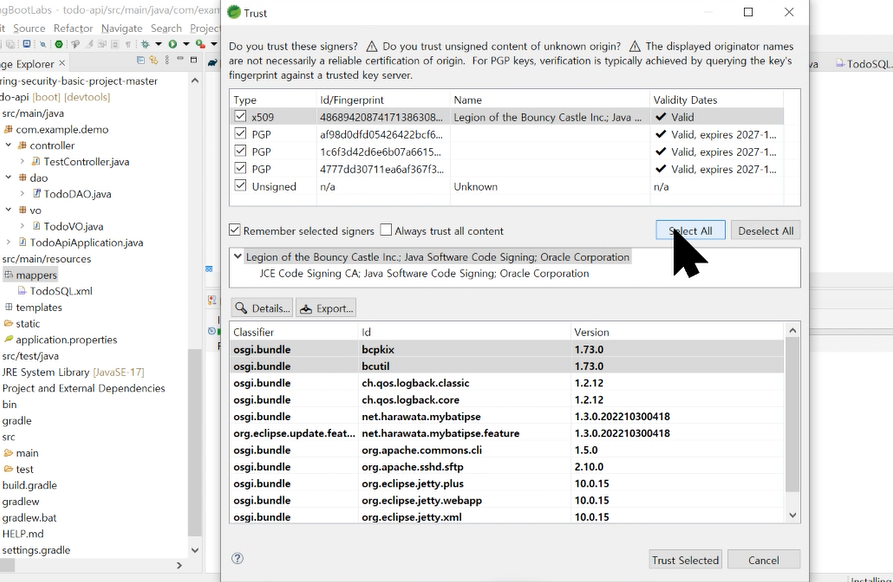
Task: Uncheck the Unsigned content checkbox
Action: coord(240,186)
